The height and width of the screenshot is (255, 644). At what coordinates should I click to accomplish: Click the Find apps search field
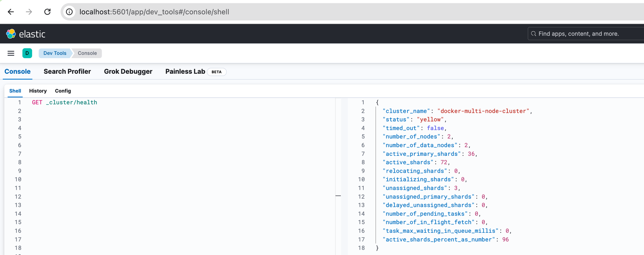click(x=585, y=34)
